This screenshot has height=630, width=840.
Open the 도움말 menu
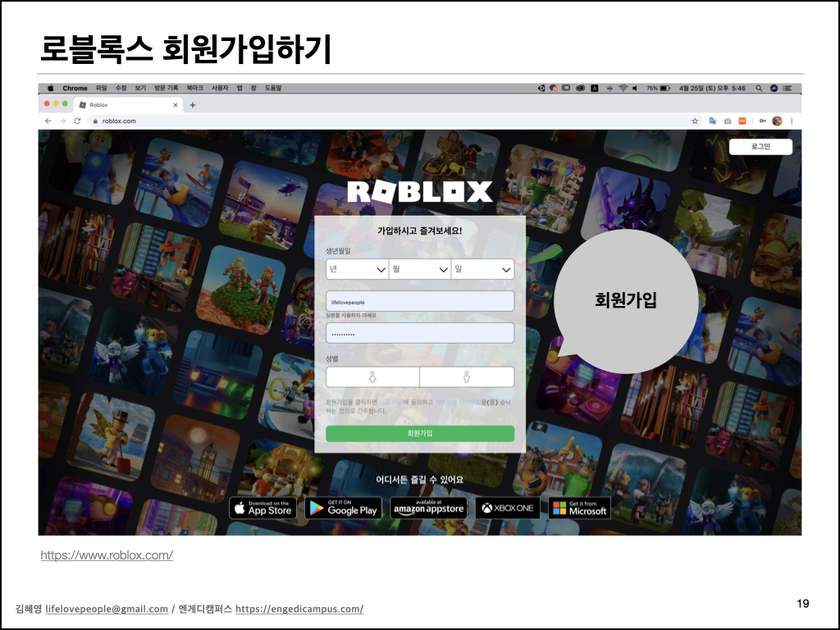pyautogui.click(x=273, y=88)
